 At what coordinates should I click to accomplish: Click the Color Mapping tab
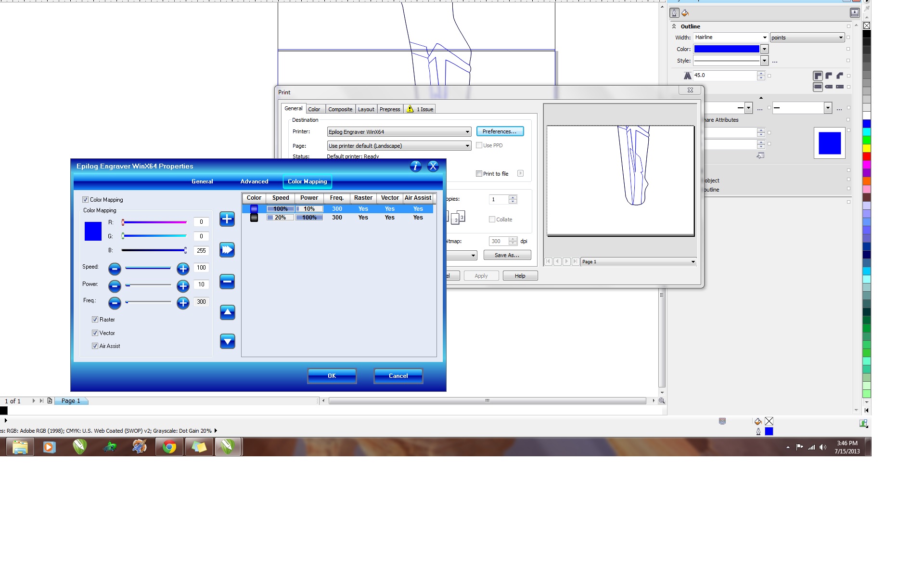pos(308,181)
